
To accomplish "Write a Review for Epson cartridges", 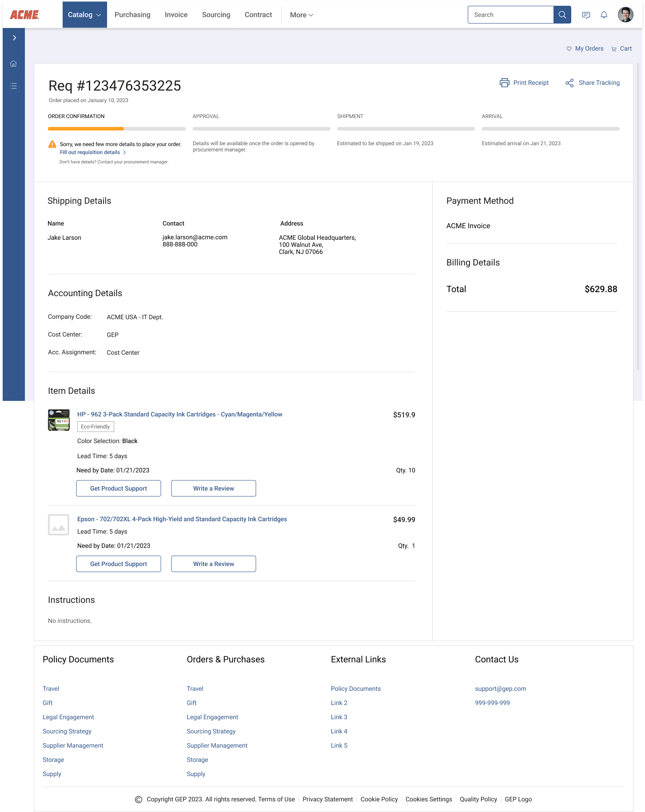I will pos(214,564).
